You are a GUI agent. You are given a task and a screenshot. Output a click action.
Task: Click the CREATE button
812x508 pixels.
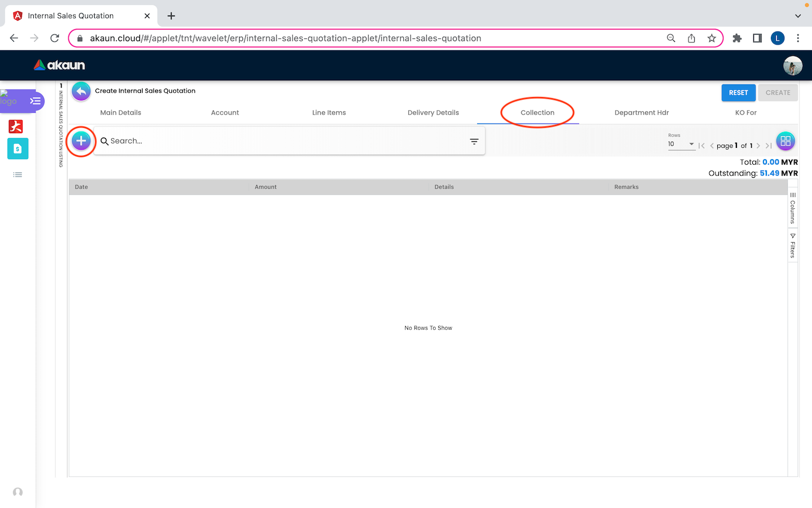[x=778, y=93]
